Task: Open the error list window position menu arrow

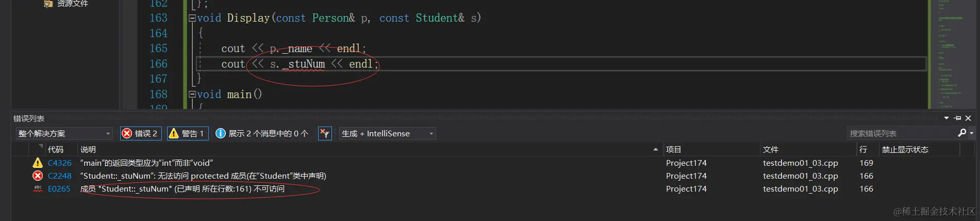Action: coord(946,118)
